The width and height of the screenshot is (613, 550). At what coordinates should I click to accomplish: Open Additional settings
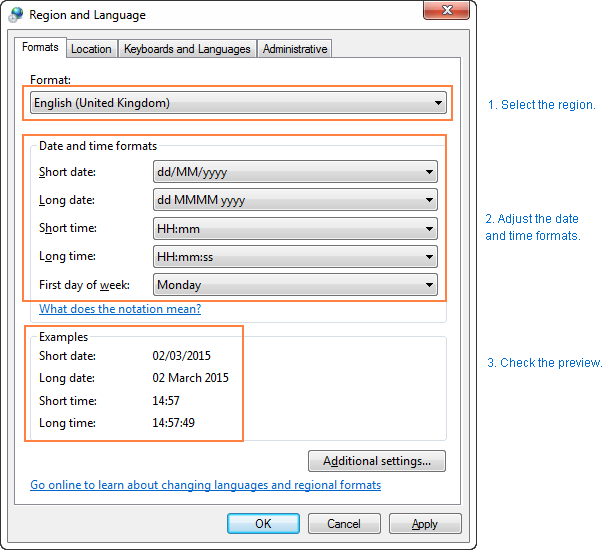[377, 461]
